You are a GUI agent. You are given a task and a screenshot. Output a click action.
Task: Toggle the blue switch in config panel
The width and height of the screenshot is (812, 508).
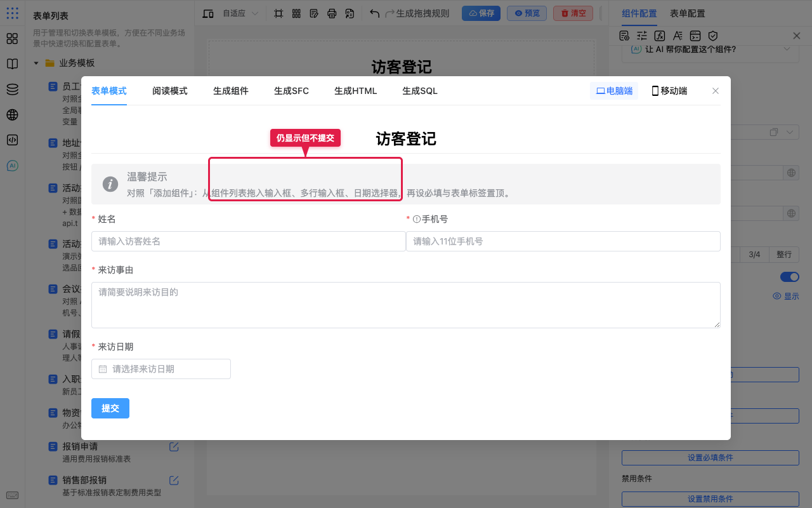[x=790, y=277]
